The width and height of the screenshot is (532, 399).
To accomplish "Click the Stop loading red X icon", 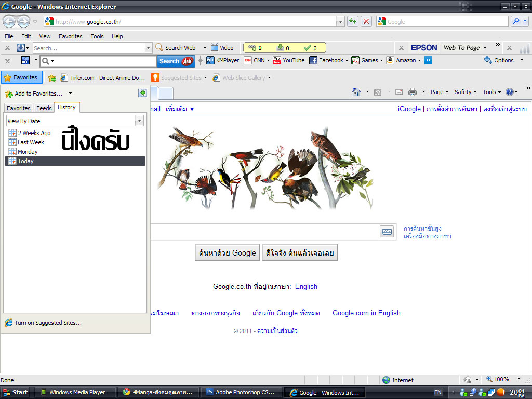I will (366, 22).
